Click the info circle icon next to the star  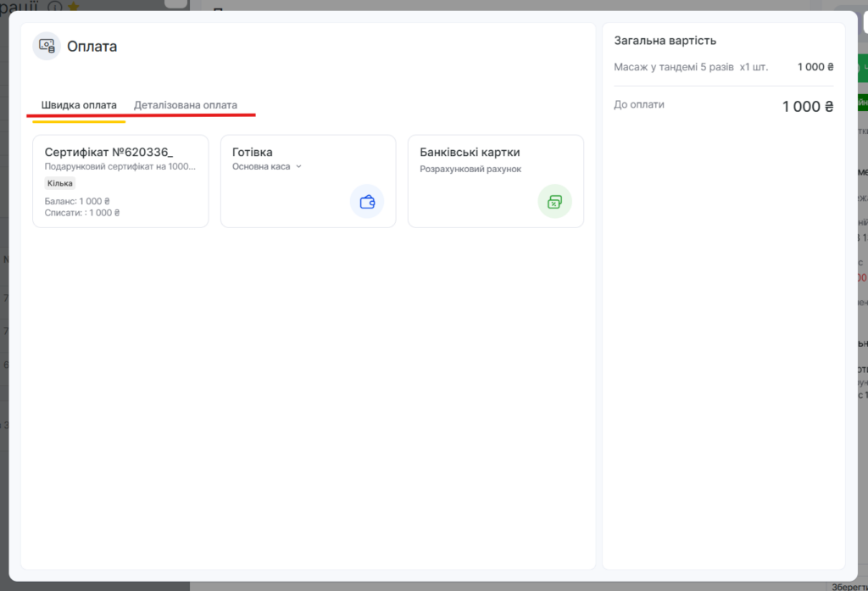coord(55,6)
